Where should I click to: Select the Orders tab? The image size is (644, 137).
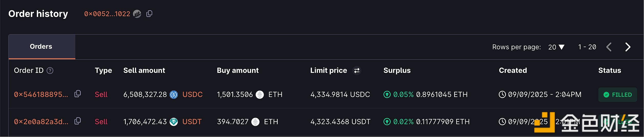41,47
